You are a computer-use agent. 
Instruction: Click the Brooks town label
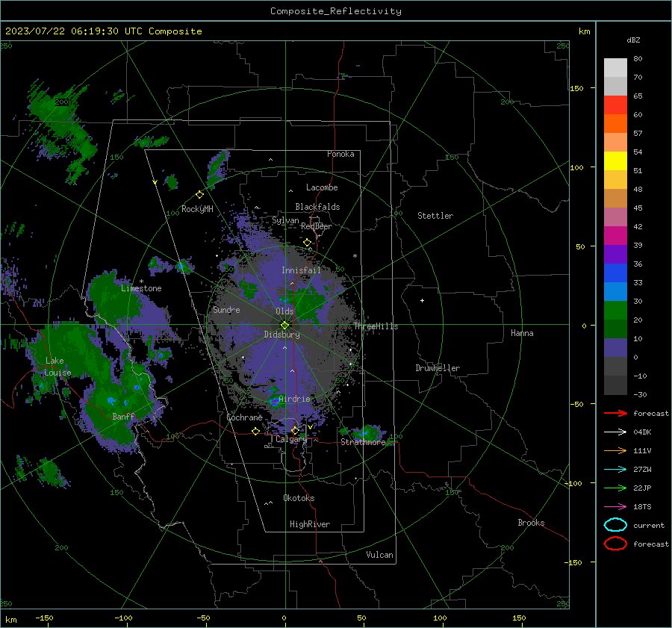[x=531, y=523]
